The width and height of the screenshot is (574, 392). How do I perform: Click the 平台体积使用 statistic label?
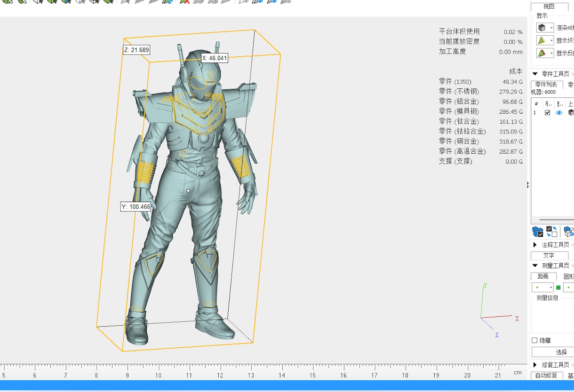pyautogui.click(x=459, y=31)
